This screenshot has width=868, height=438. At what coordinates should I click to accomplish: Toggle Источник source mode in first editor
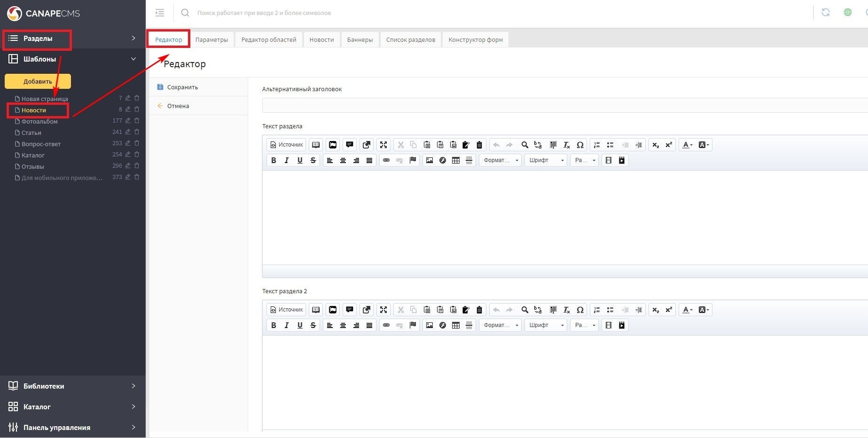(x=286, y=145)
